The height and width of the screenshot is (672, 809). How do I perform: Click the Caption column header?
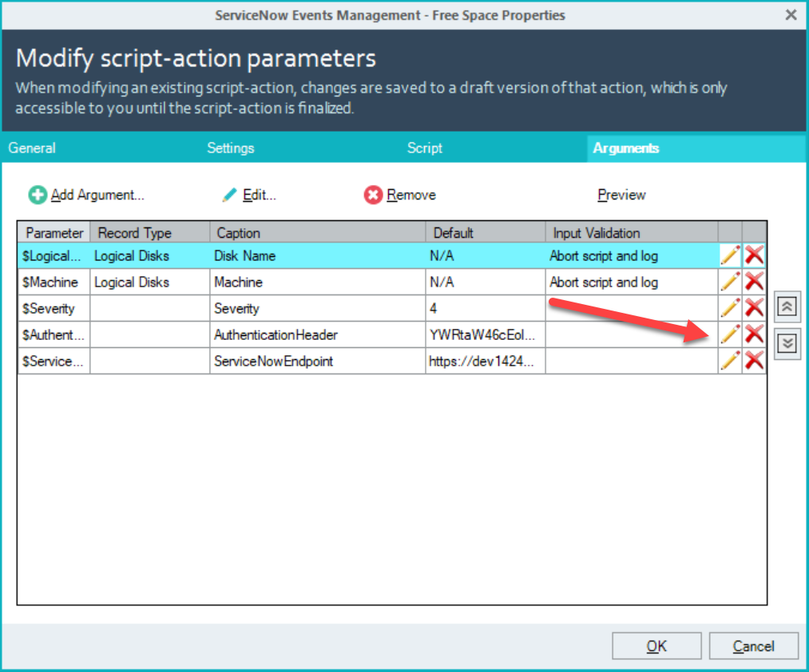pos(318,232)
